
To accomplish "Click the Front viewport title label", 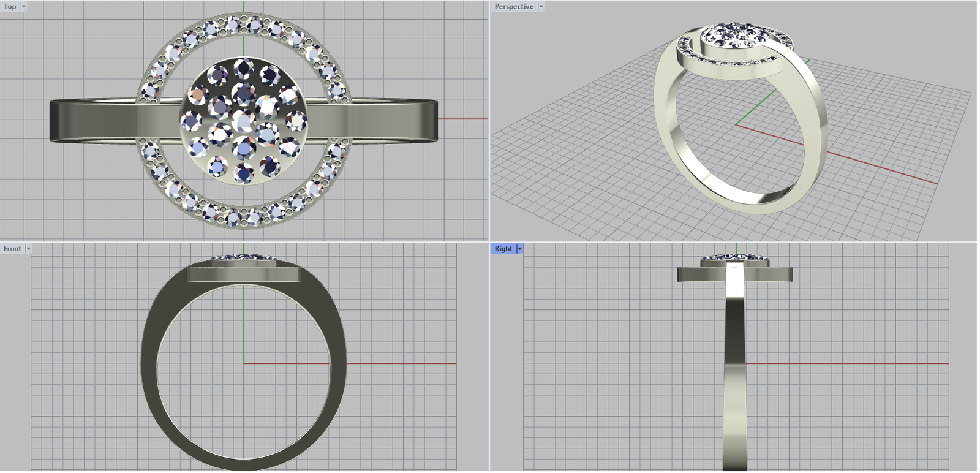I will [x=12, y=249].
